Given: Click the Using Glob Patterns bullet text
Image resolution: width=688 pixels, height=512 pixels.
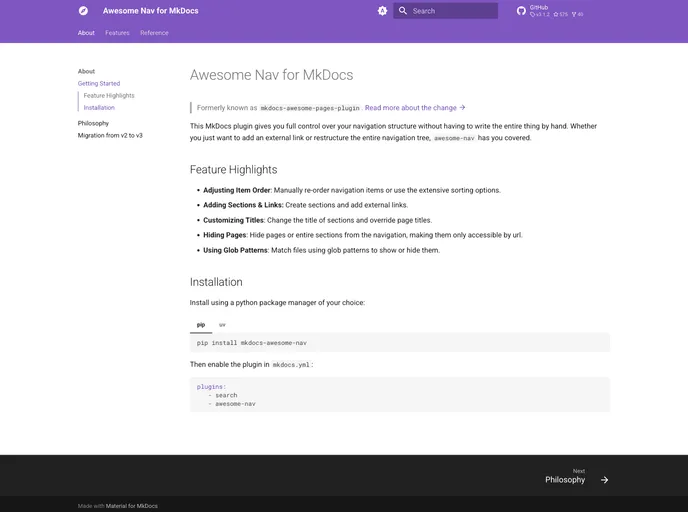Looking at the screenshot, I should tap(321, 250).
